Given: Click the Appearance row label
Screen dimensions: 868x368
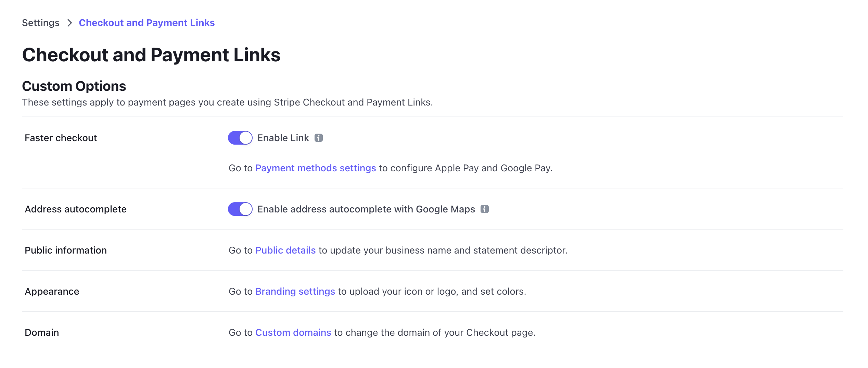Looking at the screenshot, I should click(52, 292).
